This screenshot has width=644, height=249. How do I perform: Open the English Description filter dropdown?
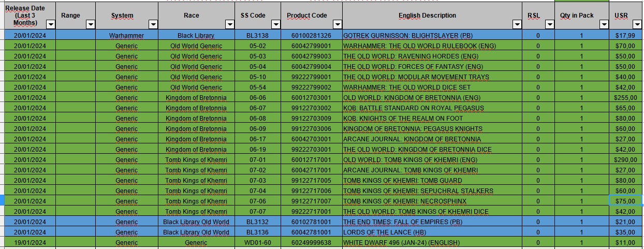click(x=517, y=24)
